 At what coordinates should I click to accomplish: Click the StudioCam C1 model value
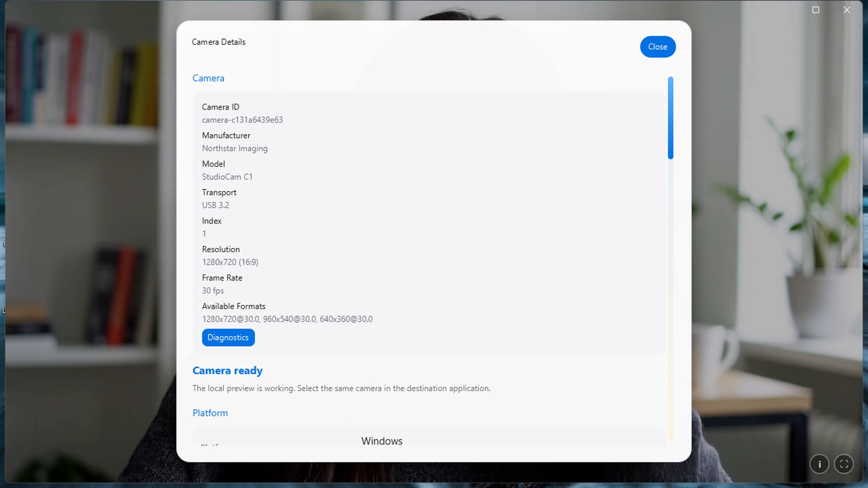227,177
